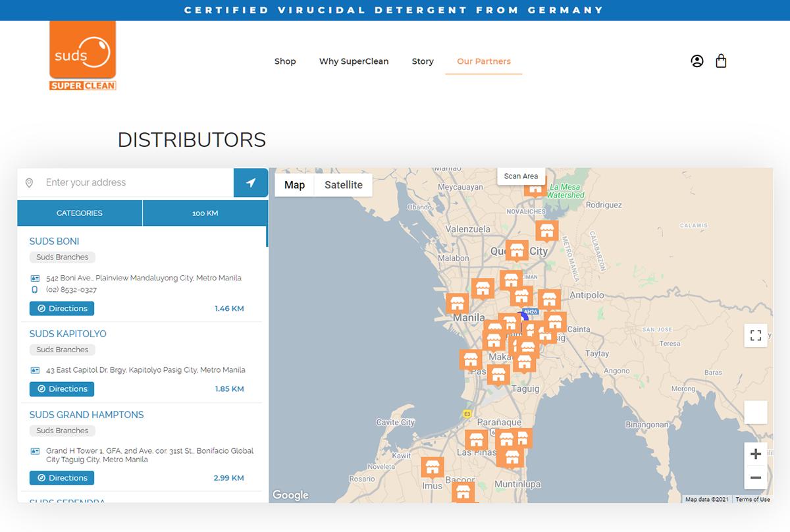Open the Story page
790x532 pixels.
coord(423,61)
